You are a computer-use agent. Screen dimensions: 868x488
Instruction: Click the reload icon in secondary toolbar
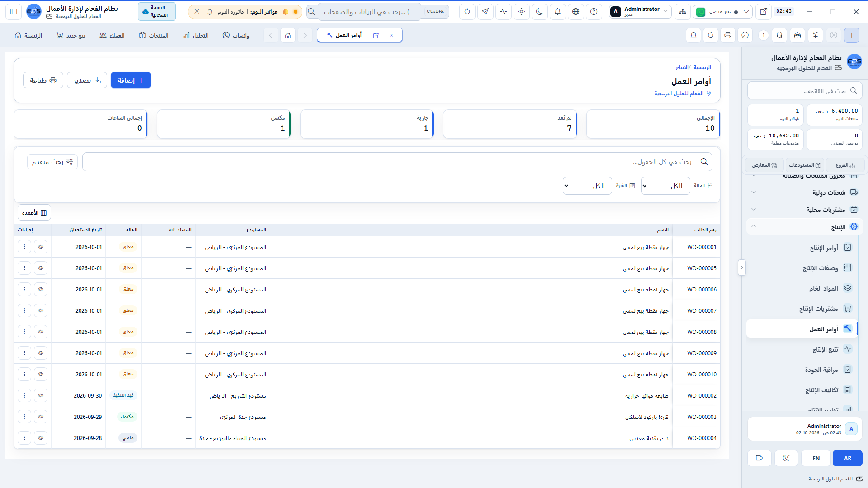(711, 35)
